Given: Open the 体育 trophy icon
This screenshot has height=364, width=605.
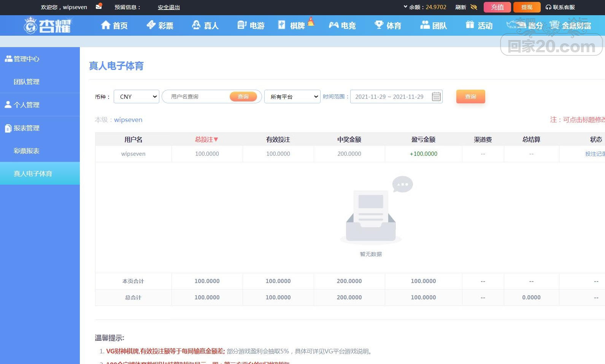Looking at the screenshot, I should [x=379, y=25].
